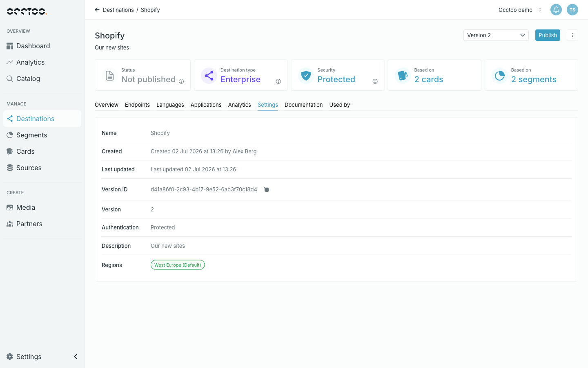588x368 pixels.
Task: Open Cards in the sidebar
Action: 42,152
